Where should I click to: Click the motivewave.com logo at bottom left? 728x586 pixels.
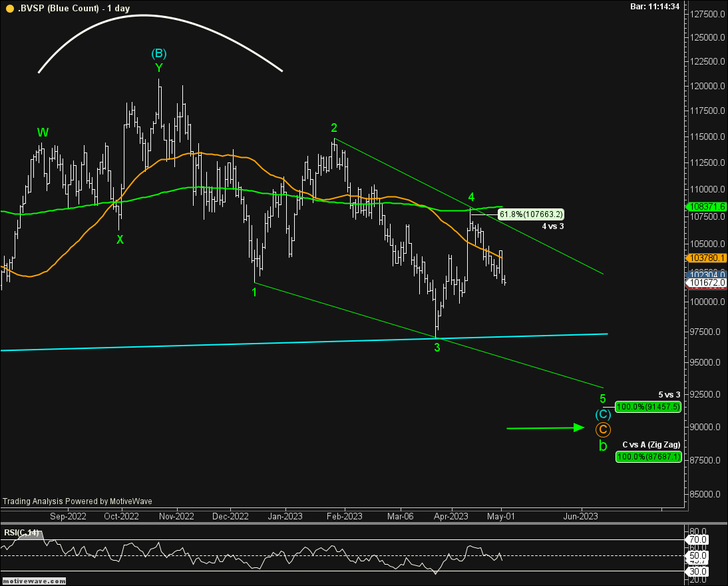35,581
